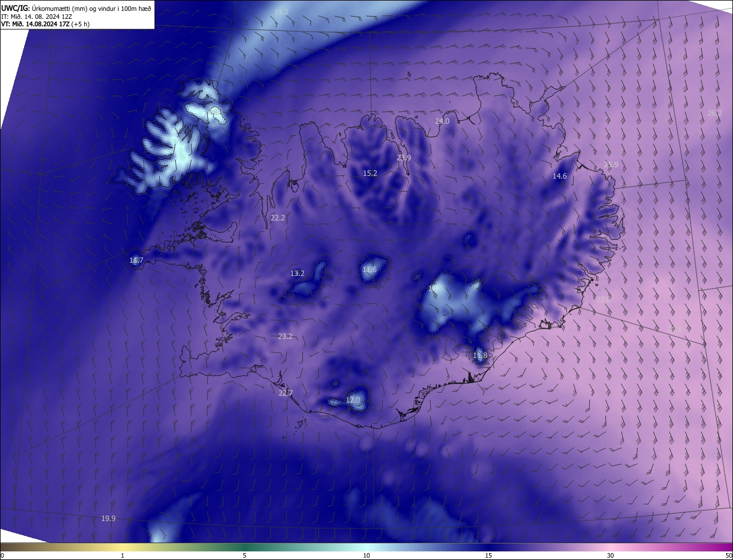Click the 11.6 value label
Image resolution: width=733 pixels, height=560 pixels.
369,269
